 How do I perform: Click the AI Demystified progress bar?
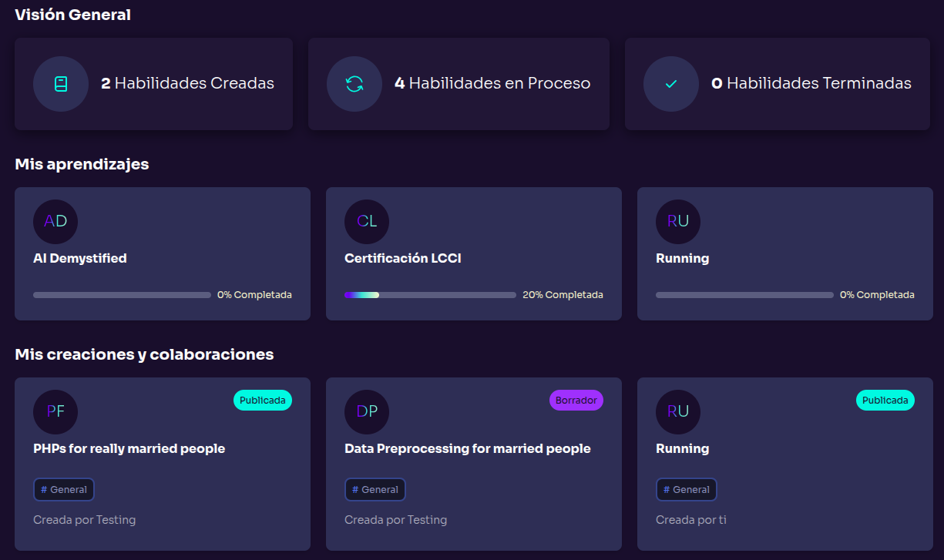[x=122, y=295]
